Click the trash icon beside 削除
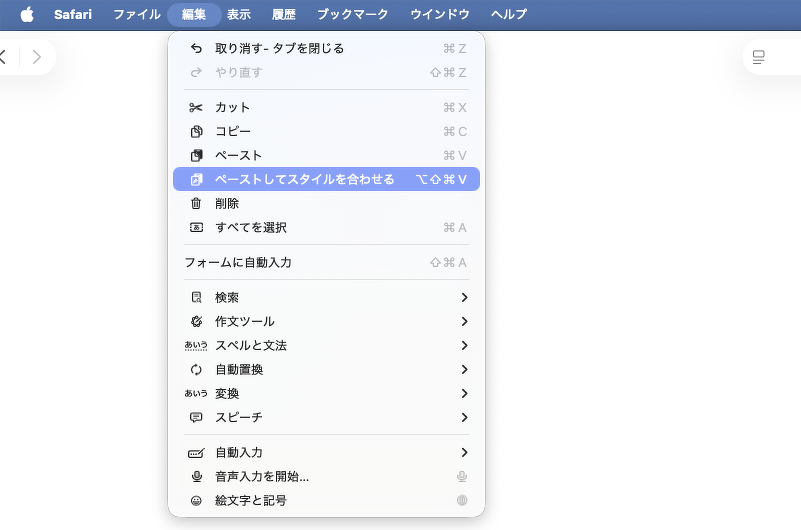801x530 pixels. [196, 203]
